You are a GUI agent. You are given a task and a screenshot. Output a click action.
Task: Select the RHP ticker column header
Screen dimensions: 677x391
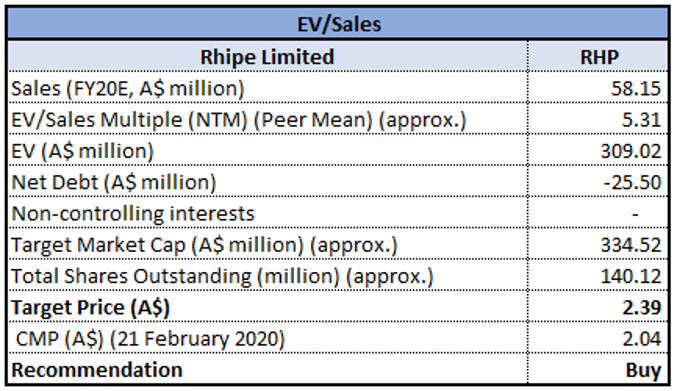pos(598,57)
